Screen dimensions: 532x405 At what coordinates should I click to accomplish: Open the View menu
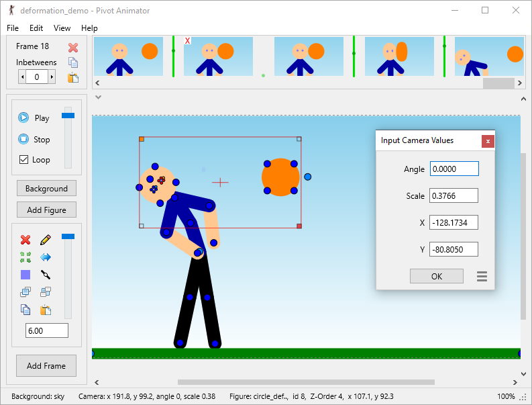62,28
